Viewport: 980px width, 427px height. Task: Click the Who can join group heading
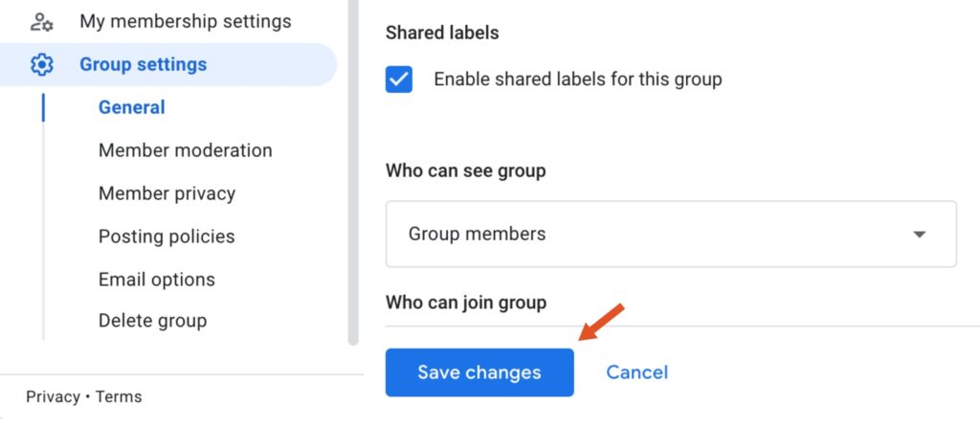tap(465, 303)
